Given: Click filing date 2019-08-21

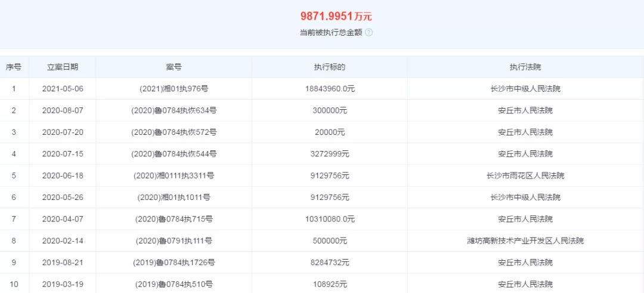Looking at the screenshot, I should pyautogui.click(x=63, y=263).
